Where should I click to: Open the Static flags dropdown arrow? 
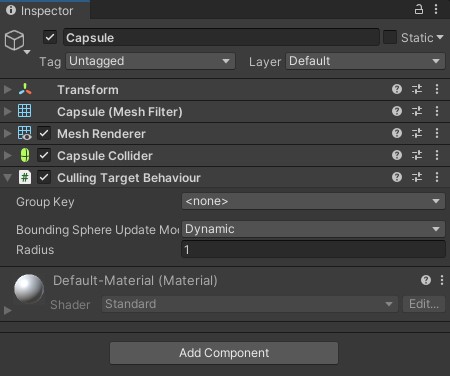(440, 37)
